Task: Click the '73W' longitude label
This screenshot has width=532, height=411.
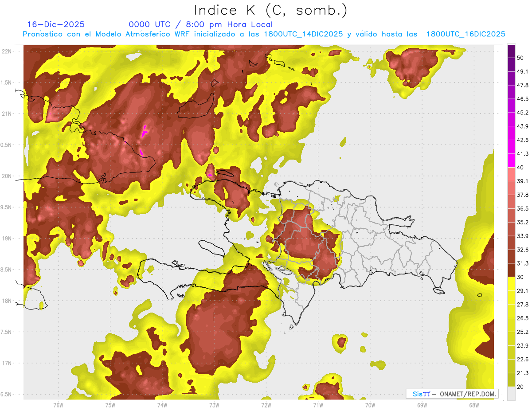Action: coord(214,405)
